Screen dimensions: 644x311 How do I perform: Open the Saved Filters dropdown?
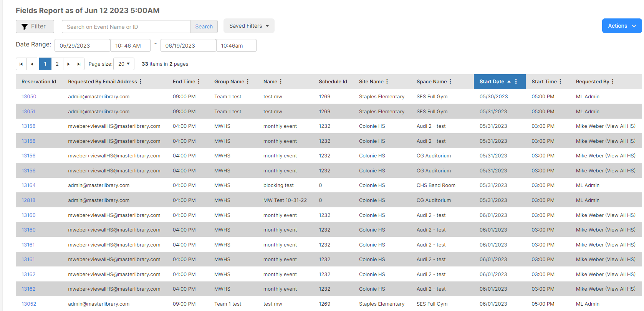pos(249,26)
